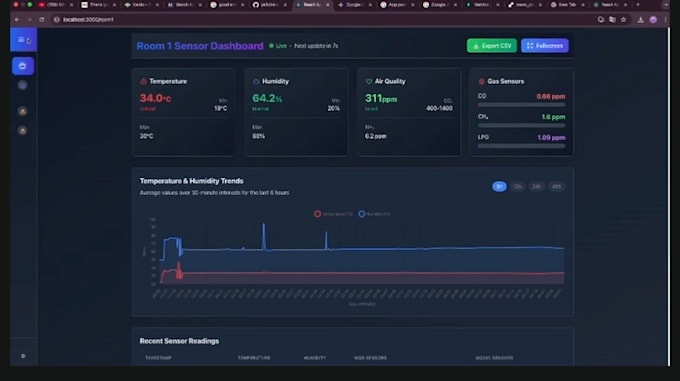Click the 64.2% humidity reading
Screen dimensions: 680x381
coord(267,98)
